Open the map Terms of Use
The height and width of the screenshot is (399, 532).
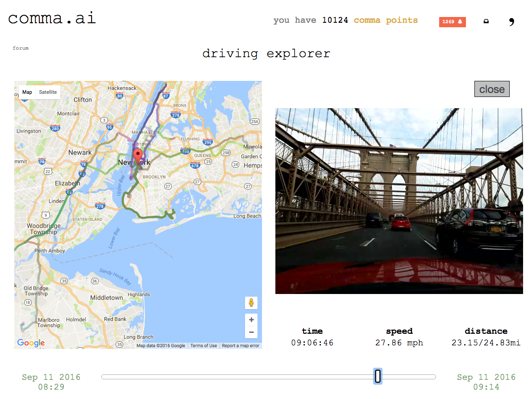tap(204, 346)
